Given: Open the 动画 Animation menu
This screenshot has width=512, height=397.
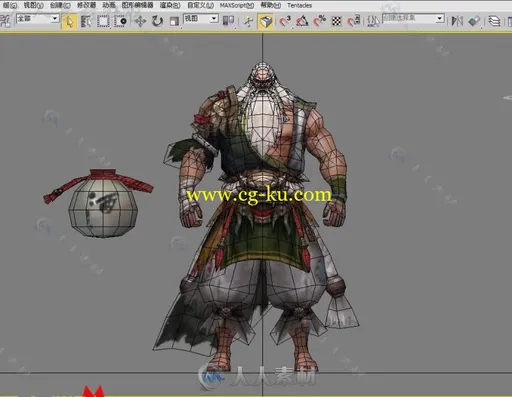Looking at the screenshot, I should pyautogui.click(x=109, y=5).
